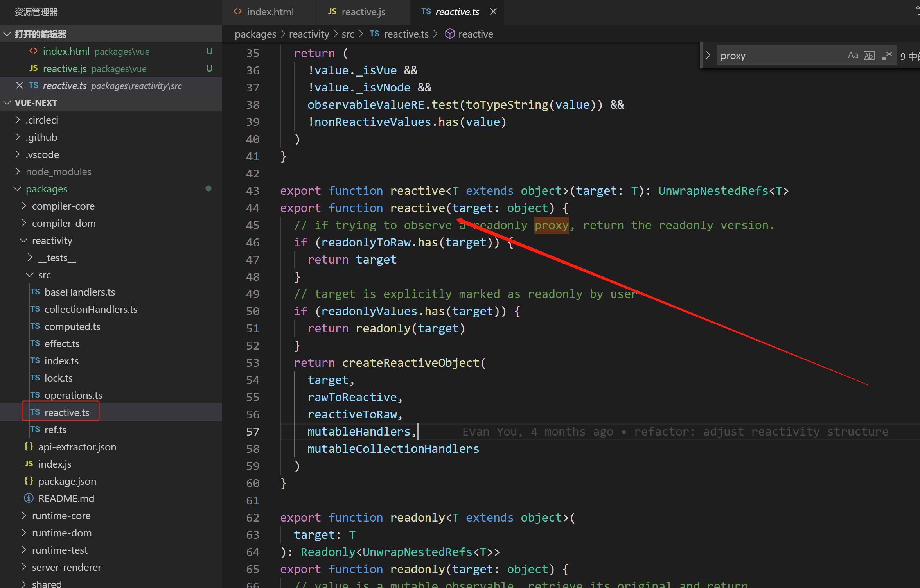This screenshot has height=588, width=920.
Task: Click readonlyToRaw on line 46
Action: (365, 242)
